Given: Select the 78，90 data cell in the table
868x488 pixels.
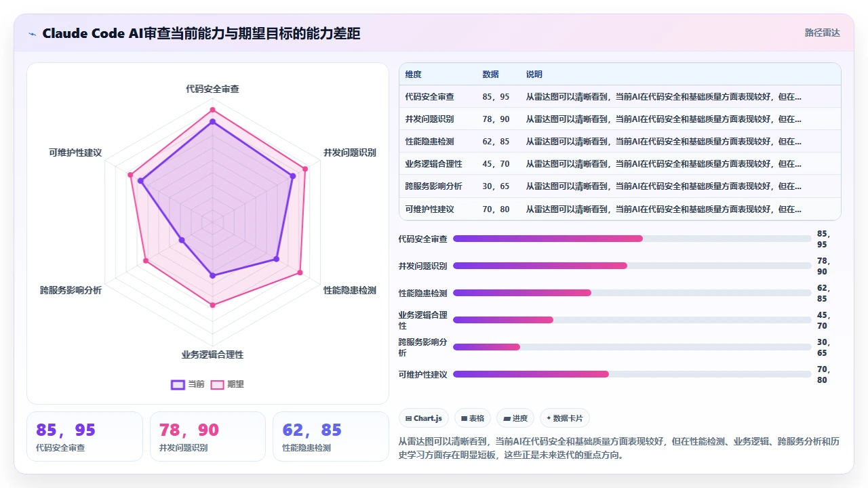Looking at the screenshot, I should pos(496,119).
